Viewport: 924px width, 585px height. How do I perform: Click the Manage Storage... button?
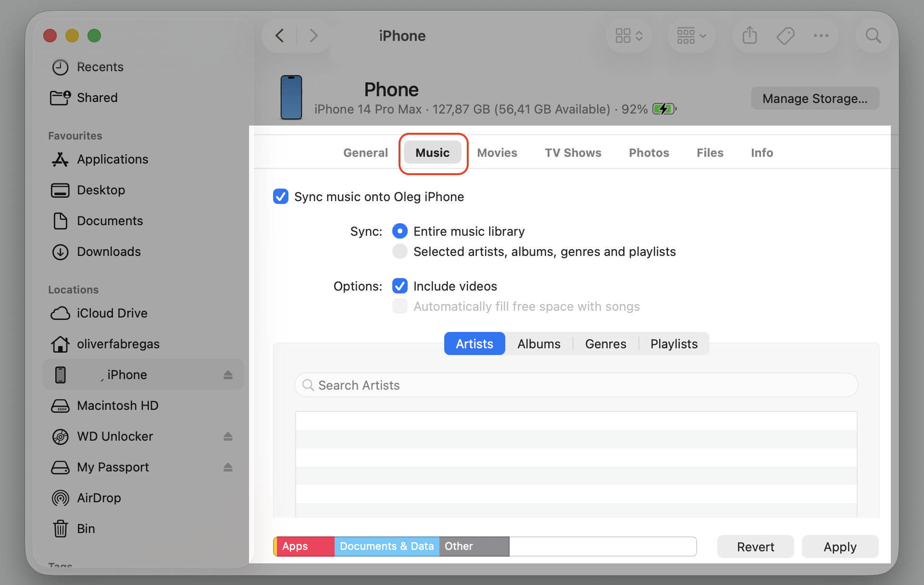click(x=815, y=98)
